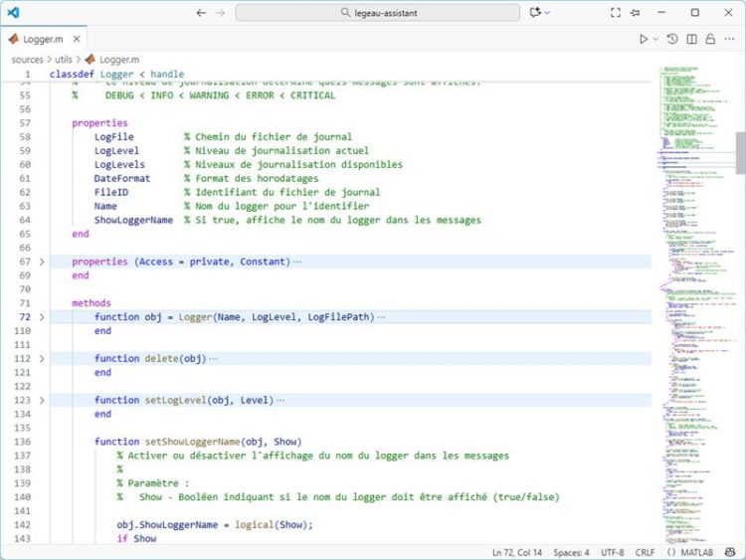Screen dimensions: 746x560
Task: Click the CRLF line ending selector
Action: click(644, 552)
